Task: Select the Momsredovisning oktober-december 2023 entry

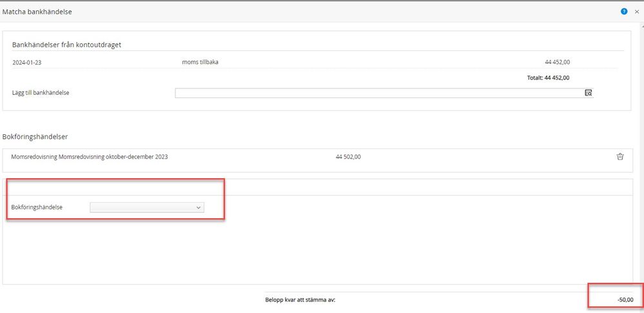Action: [x=90, y=156]
